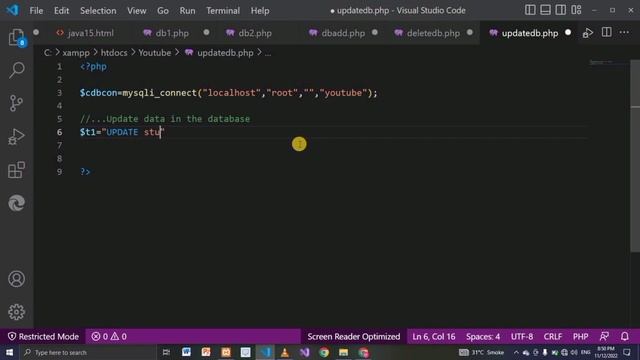This screenshot has width=640, height=360.
Task: Click the Youtube breadcrumb segment
Action: coord(155,53)
